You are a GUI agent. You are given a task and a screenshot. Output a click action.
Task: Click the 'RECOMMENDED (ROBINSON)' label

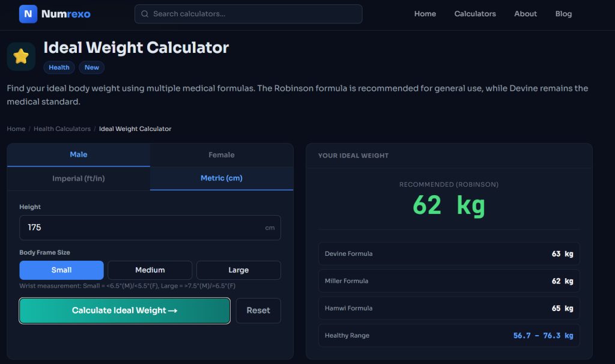(449, 184)
